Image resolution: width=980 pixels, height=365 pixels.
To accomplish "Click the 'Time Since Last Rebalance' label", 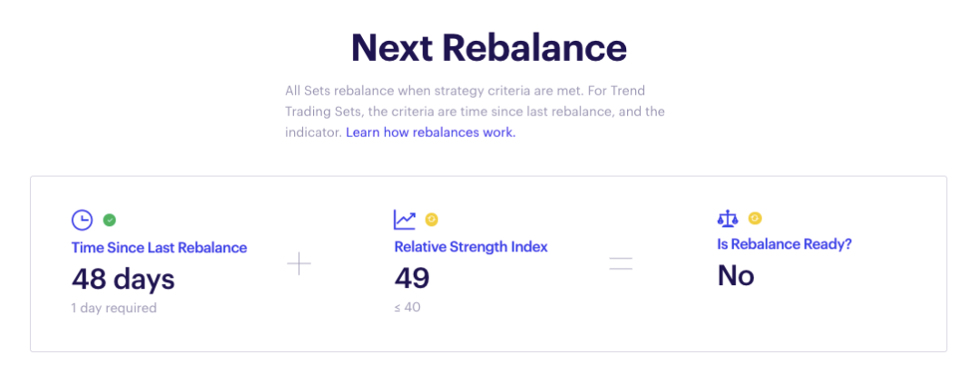I will click(x=159, y=247).
